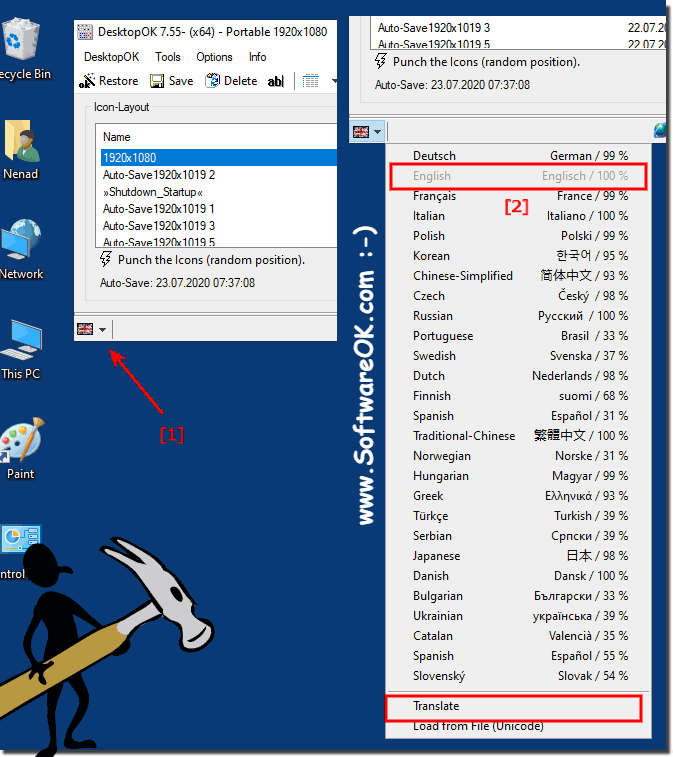This screenshot has height=757, width=673.
Task: Click the Translate menu entry
Action: 515,707
